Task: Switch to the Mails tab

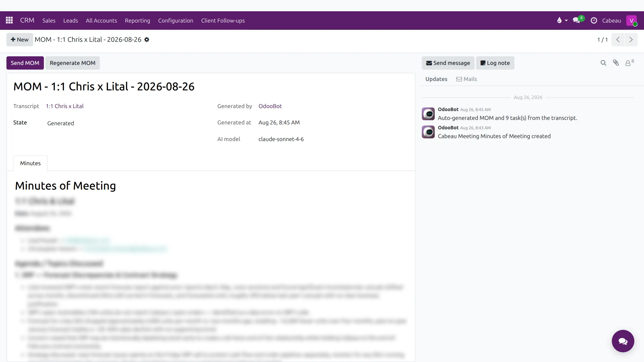Action: (x=467, y=79)
